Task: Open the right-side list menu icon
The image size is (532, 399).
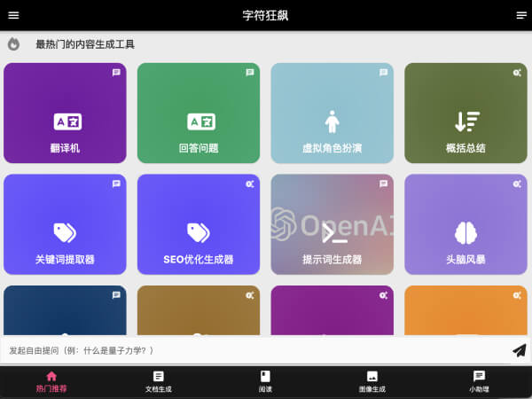Action: [x=520, y=15]
